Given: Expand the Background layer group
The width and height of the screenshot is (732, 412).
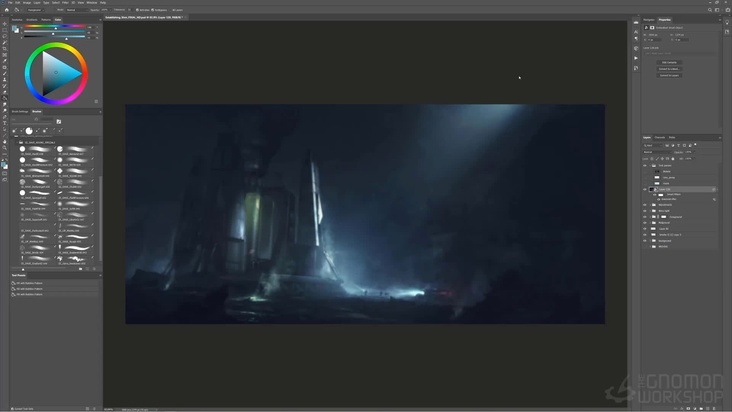Looking at the screenshot, I should 650,241.
